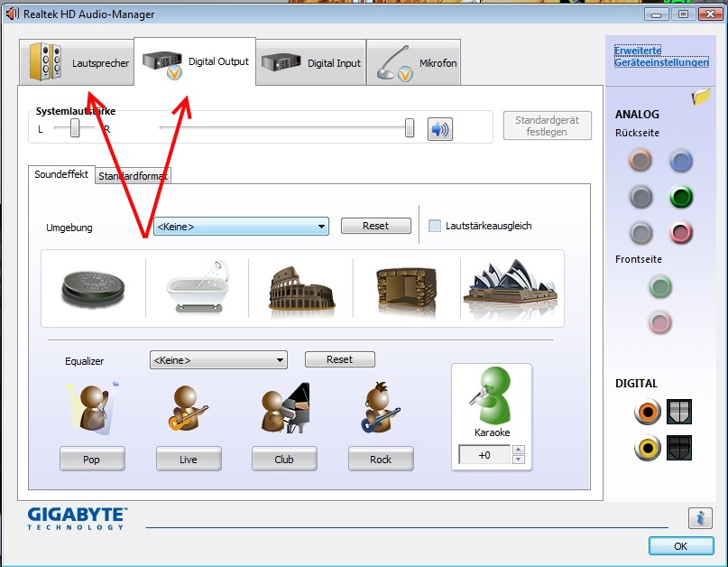Image resolution: width=728 pixels, height=567 pixels.
Task: Click the gray rear jack beside the green jack
Action: [640, 197]
